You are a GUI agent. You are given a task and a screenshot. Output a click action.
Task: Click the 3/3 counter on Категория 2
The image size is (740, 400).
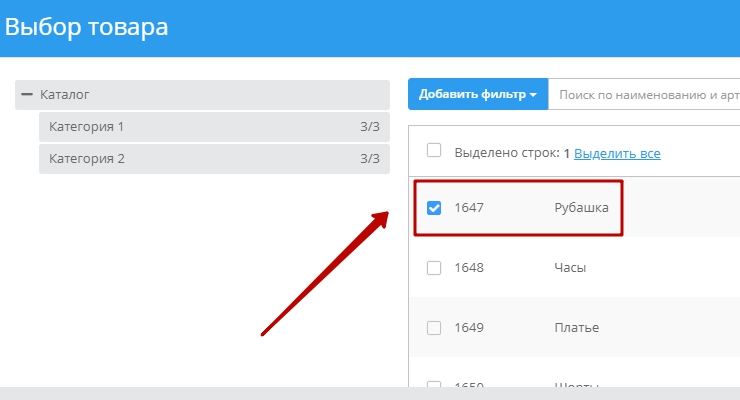tap(369, 159)
